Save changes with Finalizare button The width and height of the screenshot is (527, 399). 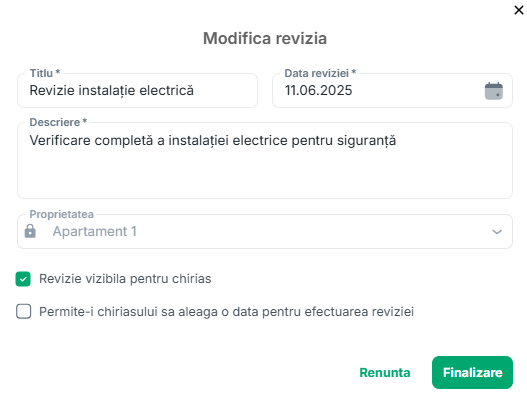(472, 372)
